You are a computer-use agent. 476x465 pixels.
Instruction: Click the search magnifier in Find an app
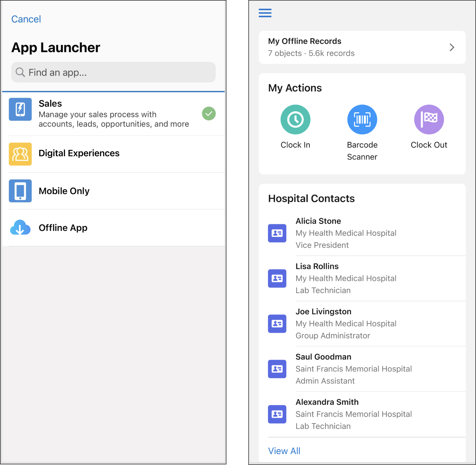pos(20,72)
